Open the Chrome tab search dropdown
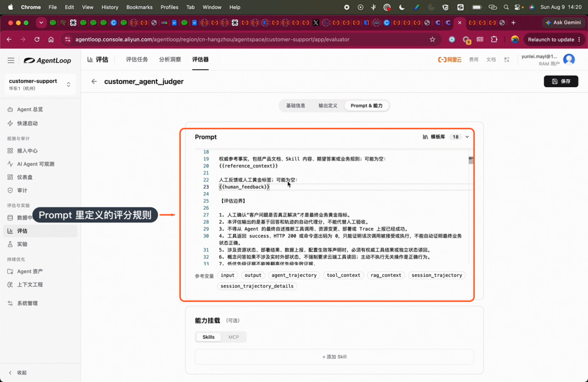Screen dimensions: 588x382 tap(41, 23)
